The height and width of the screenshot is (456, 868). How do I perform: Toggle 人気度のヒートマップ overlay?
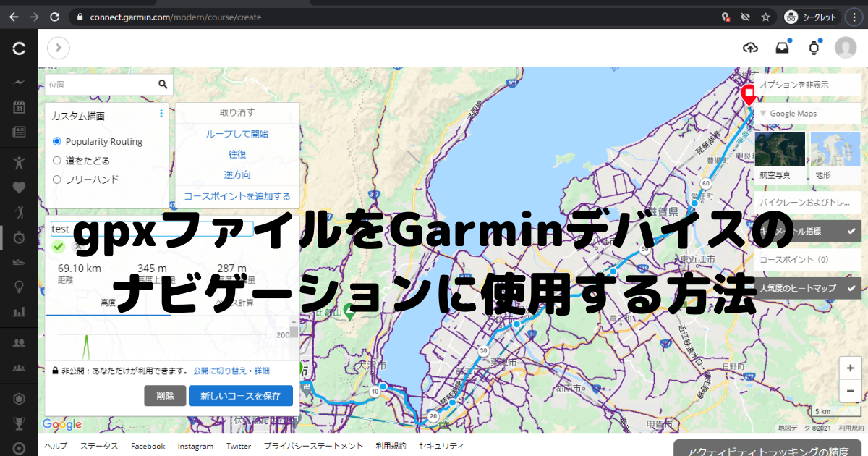807,288
